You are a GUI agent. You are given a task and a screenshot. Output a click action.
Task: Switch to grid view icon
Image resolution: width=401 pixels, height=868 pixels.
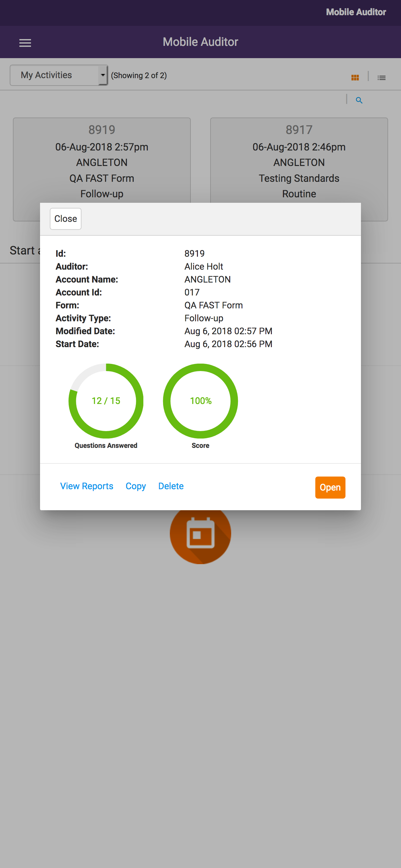(355, 77)
